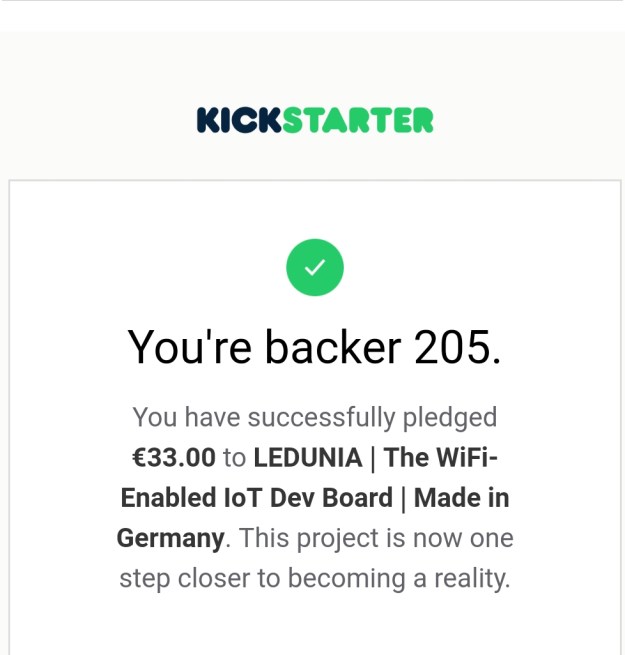Open the LEDUNIA project name link
The width and height of the screenshot is (625, 655).
(x=308, y=458)
